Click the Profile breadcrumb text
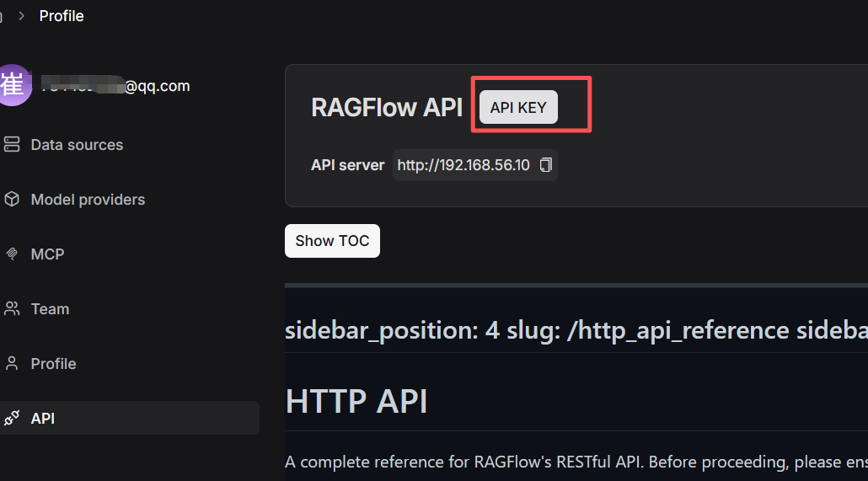 point(62,16)
